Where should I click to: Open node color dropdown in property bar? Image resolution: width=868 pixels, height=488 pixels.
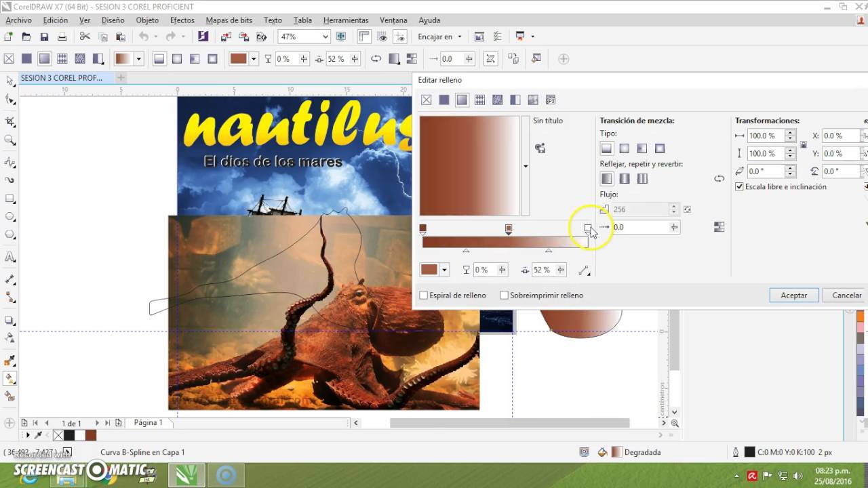click(x=254, y=59)
